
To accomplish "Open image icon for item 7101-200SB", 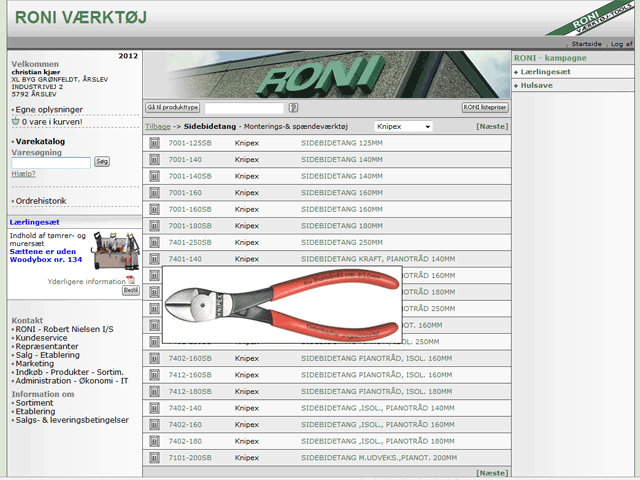I will (154, 458).
